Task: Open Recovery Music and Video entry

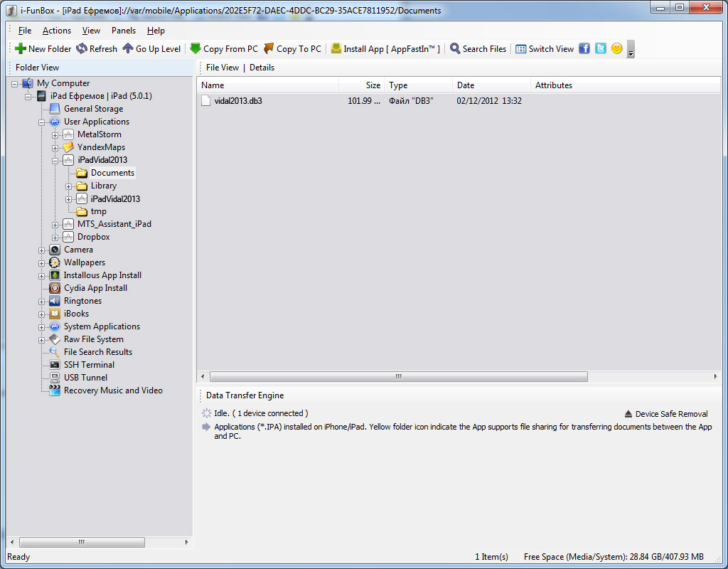Action: [113, 390]
